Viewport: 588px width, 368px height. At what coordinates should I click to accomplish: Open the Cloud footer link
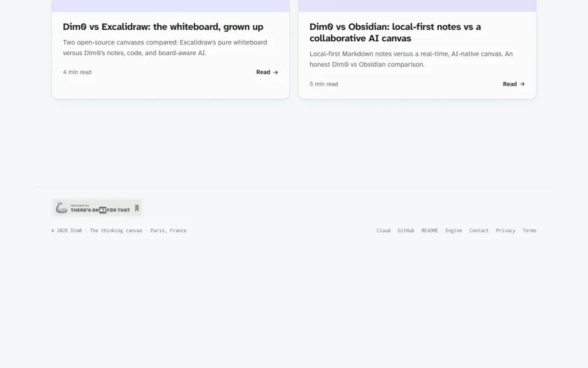[x=383, y=231]
